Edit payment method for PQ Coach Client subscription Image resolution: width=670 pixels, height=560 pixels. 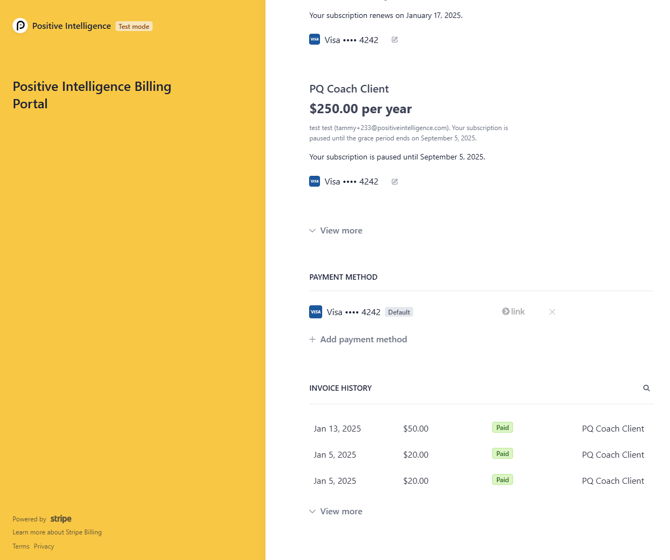click(395, 182)
